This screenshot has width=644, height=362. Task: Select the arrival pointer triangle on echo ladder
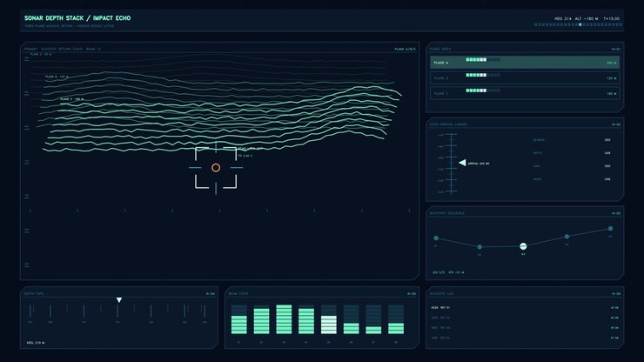(462, 163)
